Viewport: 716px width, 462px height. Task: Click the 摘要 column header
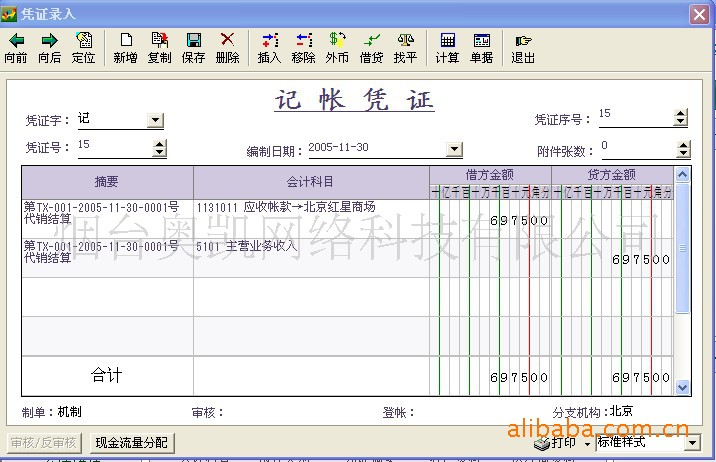(x=107, y=182)
